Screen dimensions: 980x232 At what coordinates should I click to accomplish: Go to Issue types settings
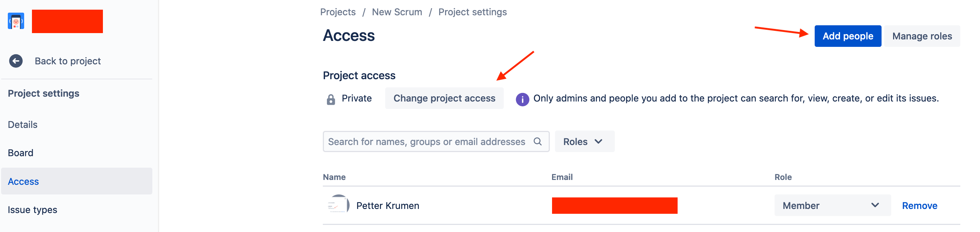[x=32, y=210]
